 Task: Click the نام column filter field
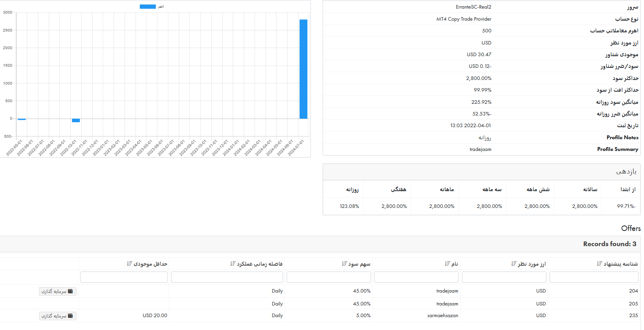pos(416,277)
